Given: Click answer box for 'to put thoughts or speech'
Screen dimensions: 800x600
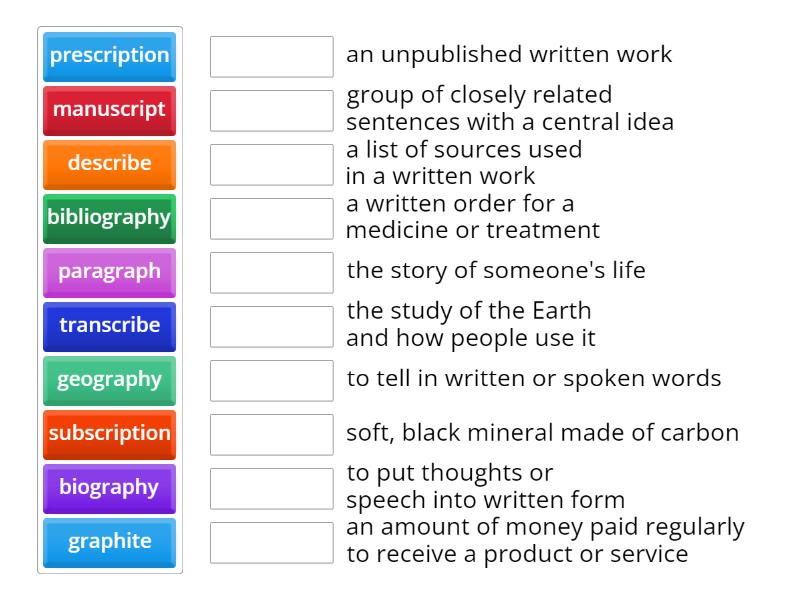Looking at the screenshot, I should coord(272,489).
